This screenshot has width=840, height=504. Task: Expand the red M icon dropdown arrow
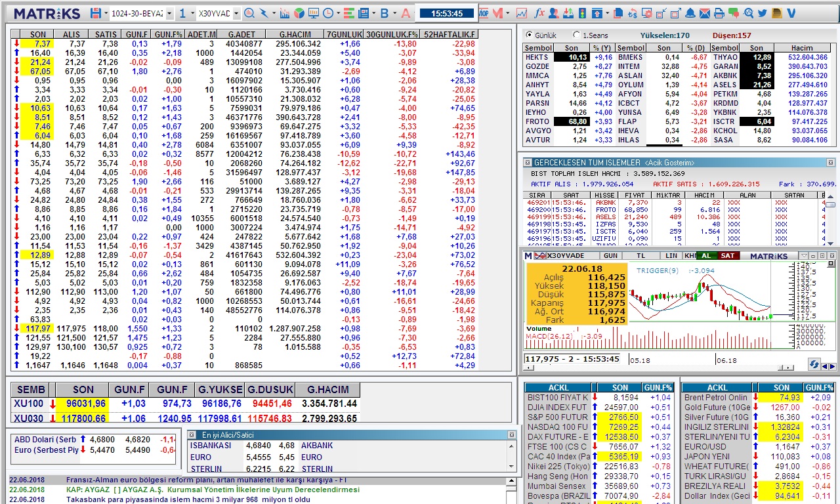coord(507,13)
